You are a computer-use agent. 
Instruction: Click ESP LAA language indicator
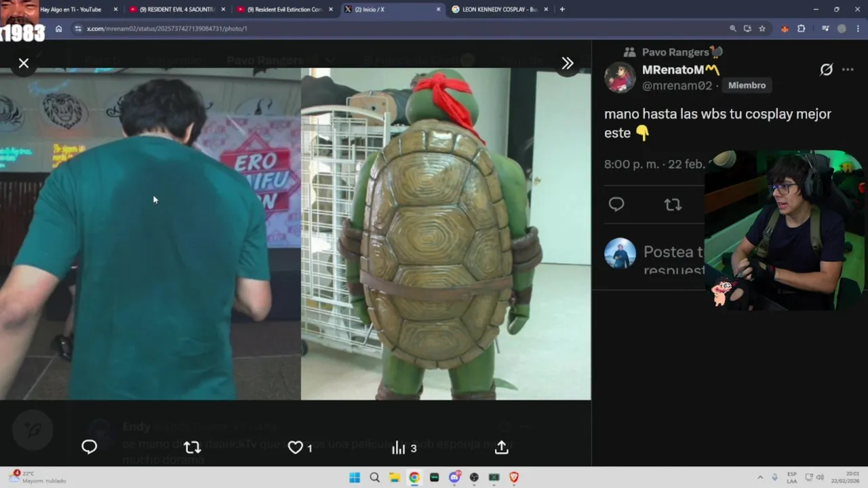pos(792,477)
